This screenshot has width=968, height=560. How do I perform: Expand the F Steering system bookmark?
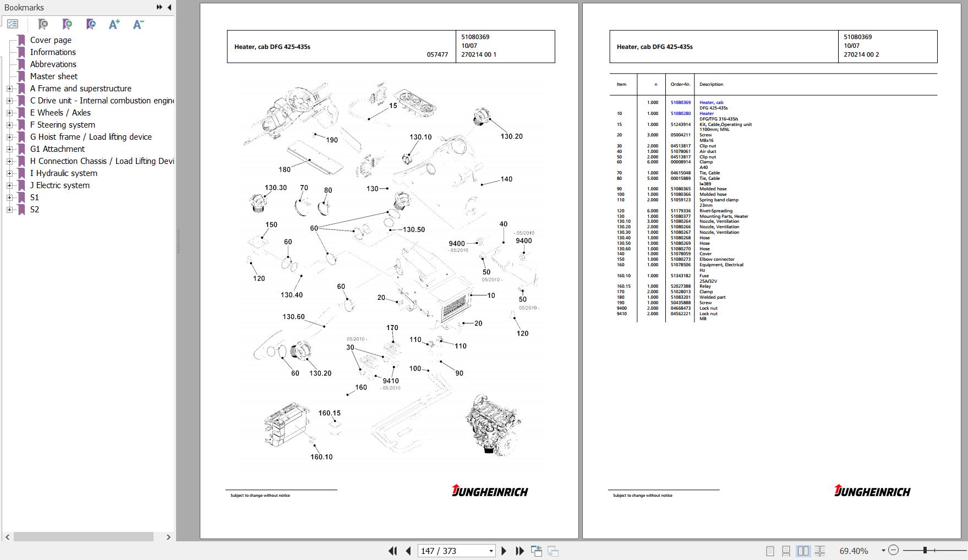pyautogui.click(x=9, y=125)
